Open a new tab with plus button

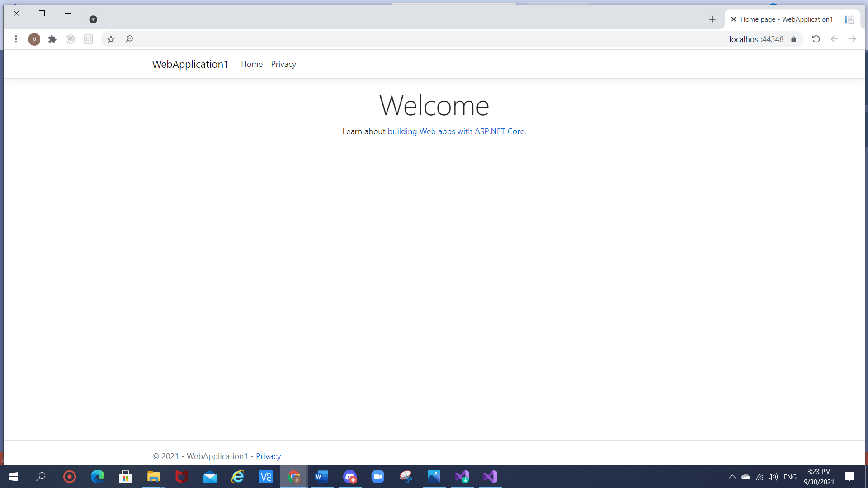pyautogui.click(x=712, y=19)
